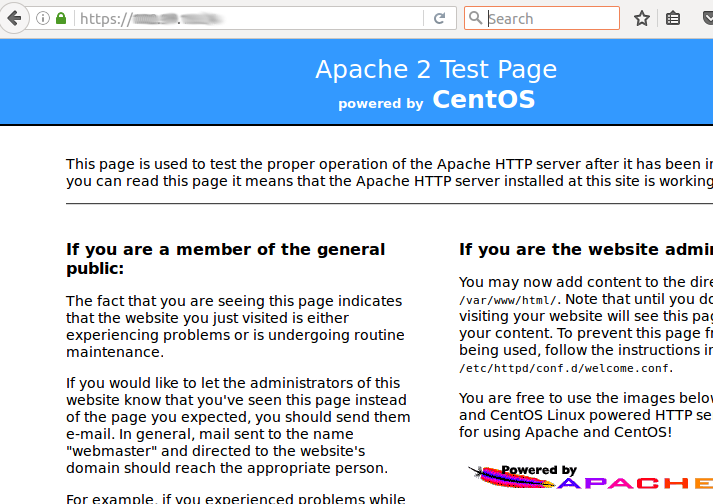Click the paragraph starting 'The fact that you are seeing'
713x504 pixels.
tap(235, 327)
